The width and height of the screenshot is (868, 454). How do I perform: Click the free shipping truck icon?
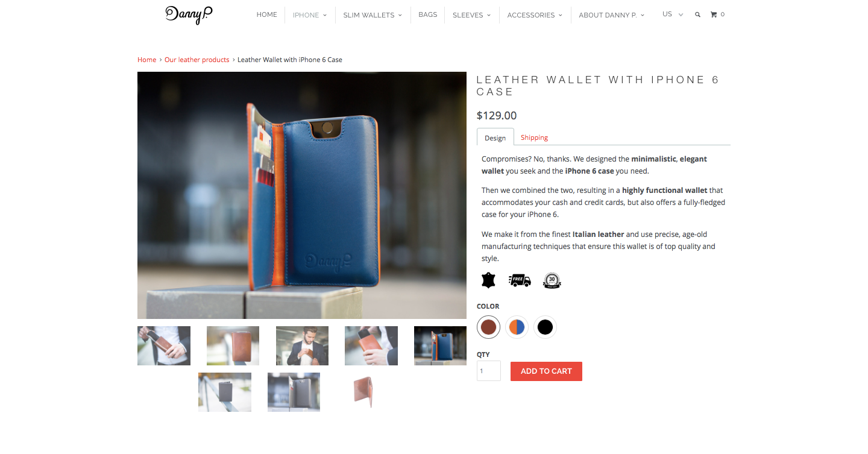520,280
